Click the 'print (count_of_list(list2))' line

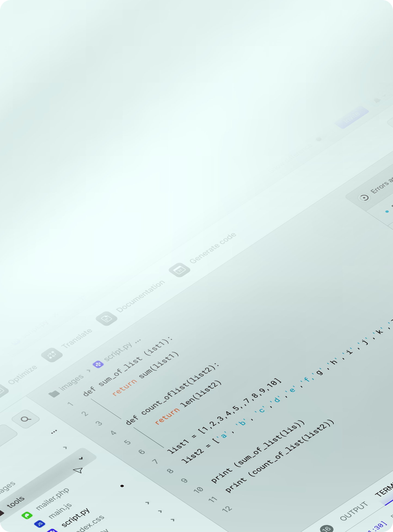click(x=280, y=456)
